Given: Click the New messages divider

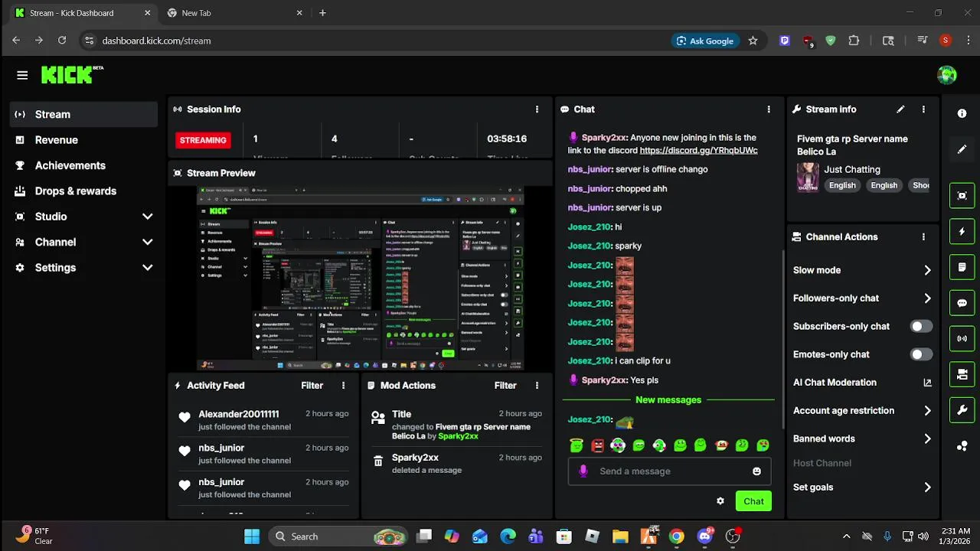Looking at the screenshot, I should coord(668,400).
